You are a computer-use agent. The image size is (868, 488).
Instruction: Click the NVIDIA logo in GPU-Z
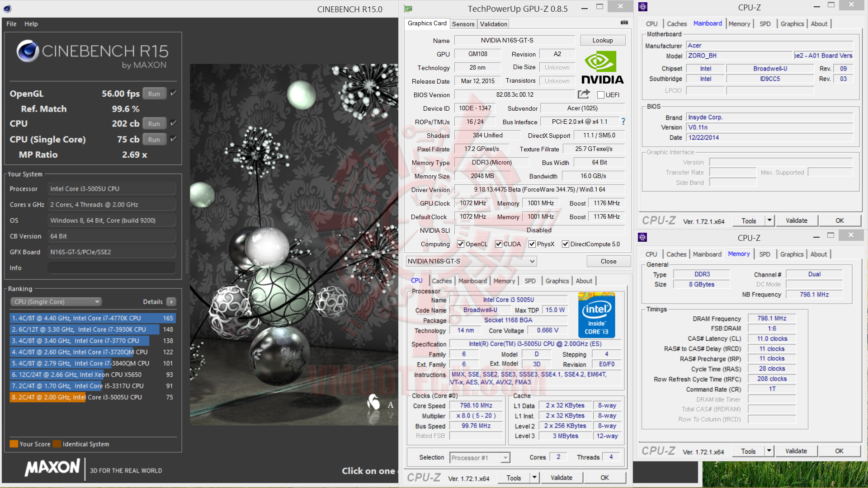602,68
